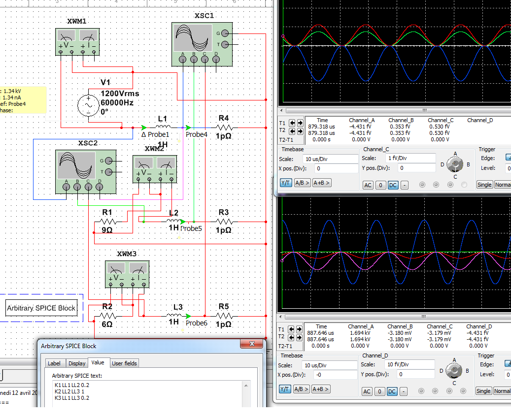Close the Arbitrary SPICE Block dialog
The width and height of the screenshot is (511, 420).
[252, 344]
